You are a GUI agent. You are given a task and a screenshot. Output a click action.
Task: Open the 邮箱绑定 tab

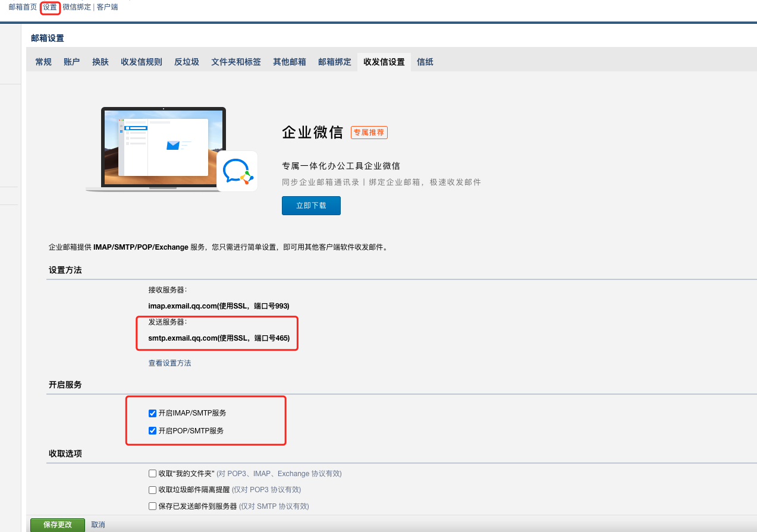click(x=335, y=62)
